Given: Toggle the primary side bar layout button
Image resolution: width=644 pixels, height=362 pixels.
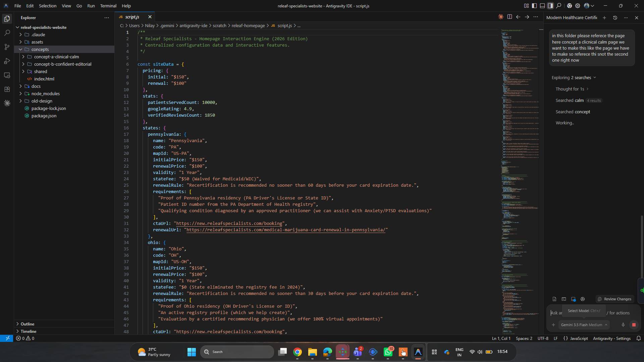Looking at the screenshot, I should (x=534, y=6).
